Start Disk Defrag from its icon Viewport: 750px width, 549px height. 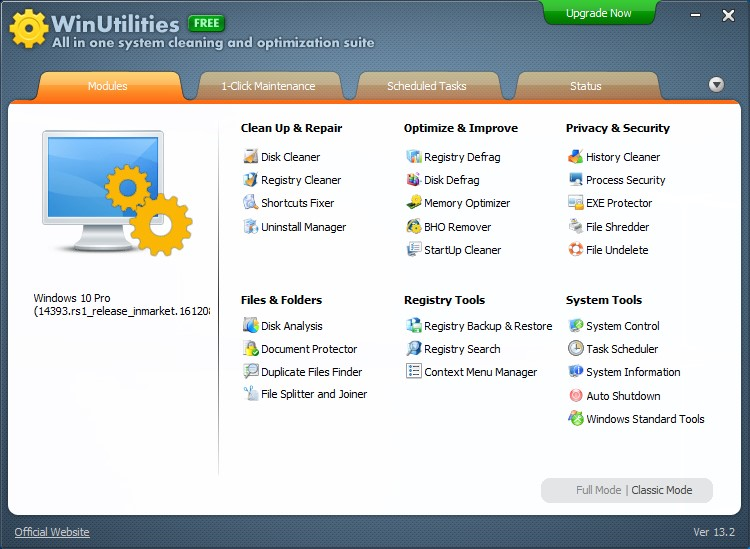pyautogui.click(x=414, y=180)
